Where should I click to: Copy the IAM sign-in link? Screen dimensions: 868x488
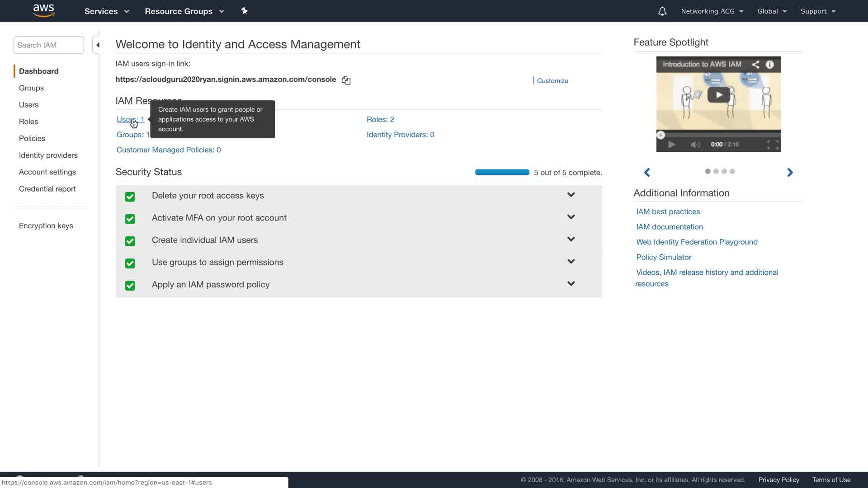click(x=346, y=80)
